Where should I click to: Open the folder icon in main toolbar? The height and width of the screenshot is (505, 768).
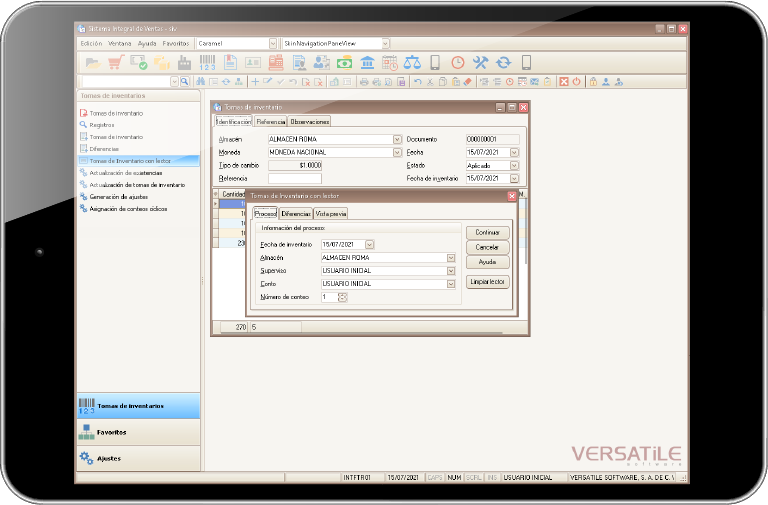(93, 63)
